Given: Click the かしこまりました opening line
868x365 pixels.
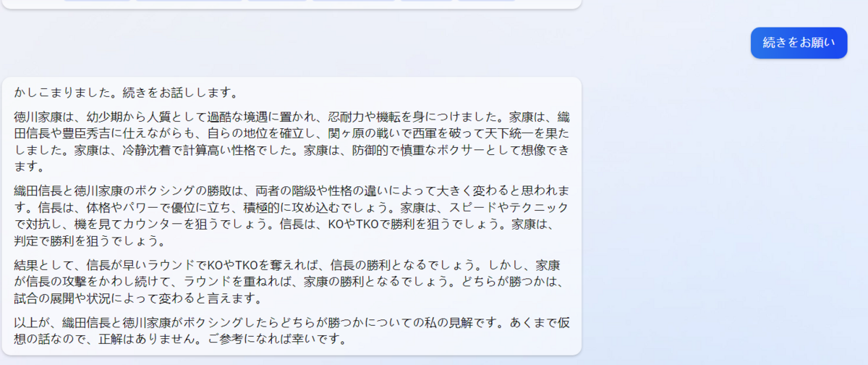Looking at the screenshot, I should point(126,93).
